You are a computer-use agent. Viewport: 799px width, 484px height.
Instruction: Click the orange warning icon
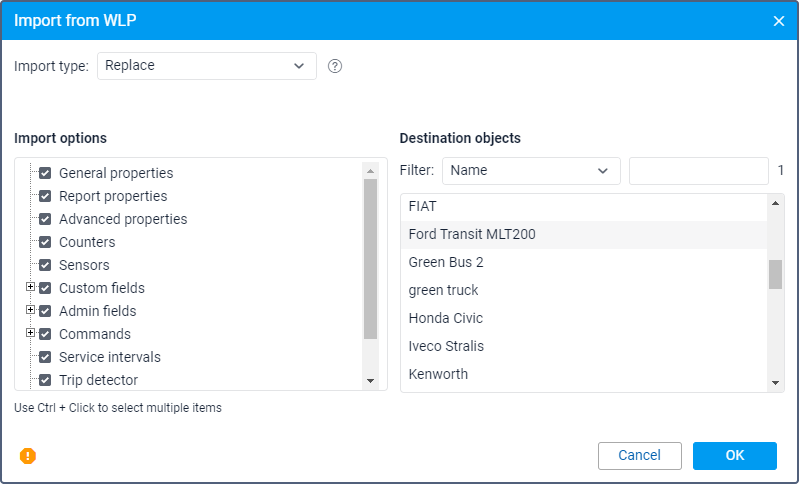click(x=28, y=456)
